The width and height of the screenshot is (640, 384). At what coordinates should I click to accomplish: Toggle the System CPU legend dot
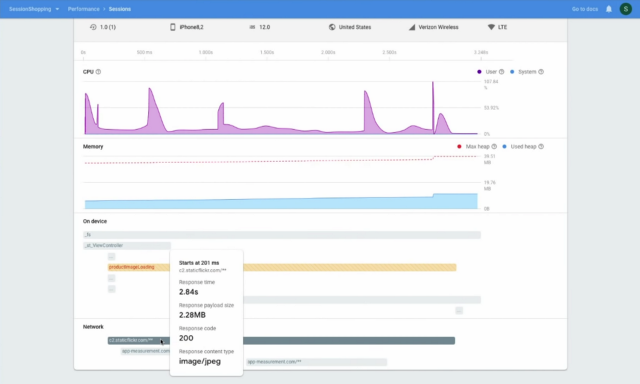click(x=512, y=72)
